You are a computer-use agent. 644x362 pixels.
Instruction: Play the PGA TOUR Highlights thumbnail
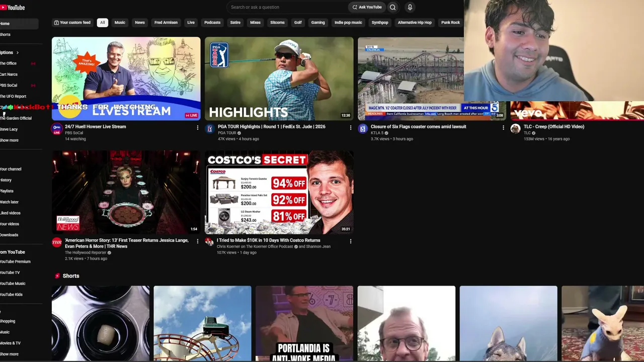pyautogui.click(x=279, y=78)
